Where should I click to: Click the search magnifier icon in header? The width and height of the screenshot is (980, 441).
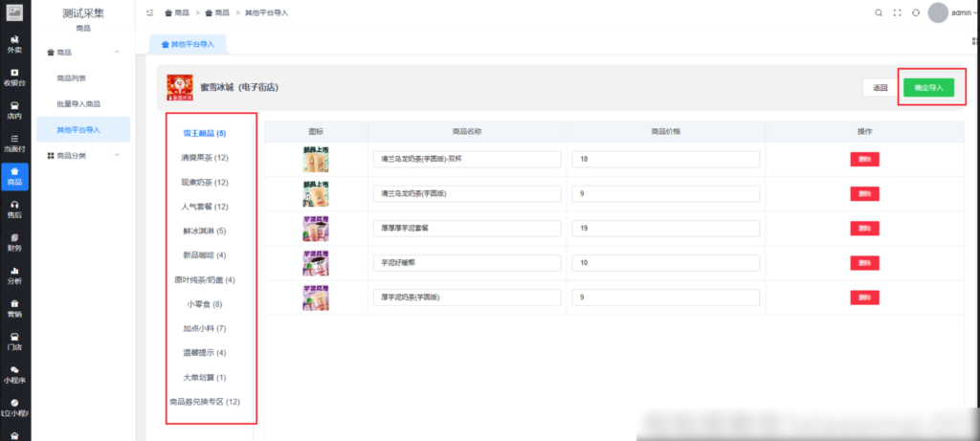(879, 12)
